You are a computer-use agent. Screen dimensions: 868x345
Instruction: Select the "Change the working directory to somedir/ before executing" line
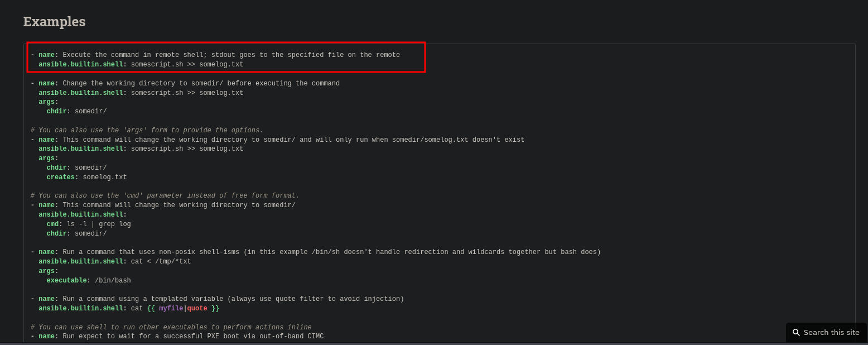pyautogui.click(x=201, y=84)
